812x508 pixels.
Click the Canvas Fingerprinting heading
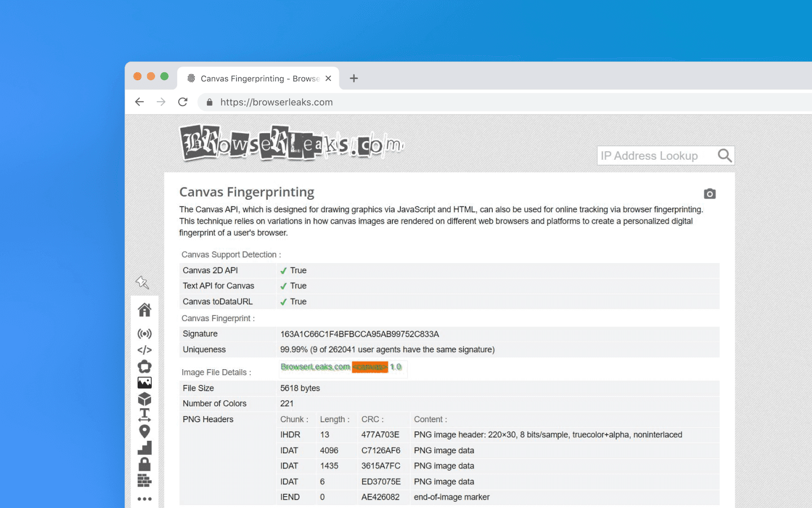[246, 192]
